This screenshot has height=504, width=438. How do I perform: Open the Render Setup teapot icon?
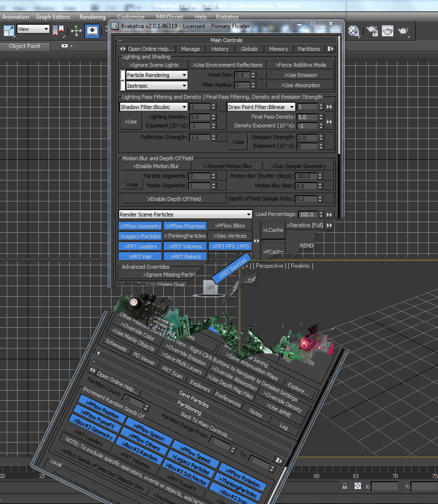pyautogui.click(x=373, y=31)
